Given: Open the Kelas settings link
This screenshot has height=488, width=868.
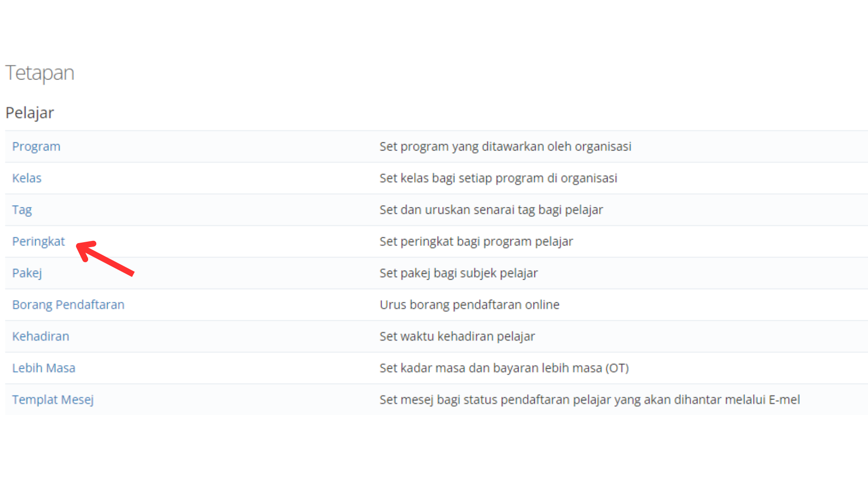Looking at the screenshot, I should tap(27, 178).
